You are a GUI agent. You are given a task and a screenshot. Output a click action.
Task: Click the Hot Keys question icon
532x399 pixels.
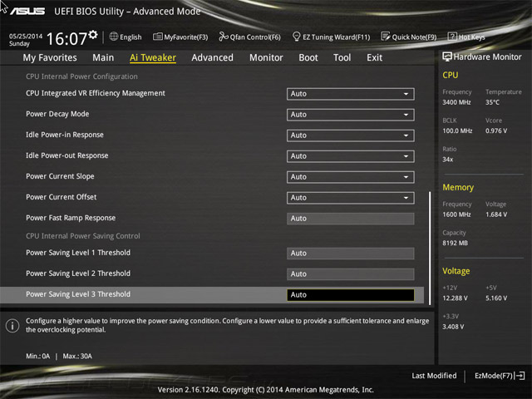(x=452, y=37)
